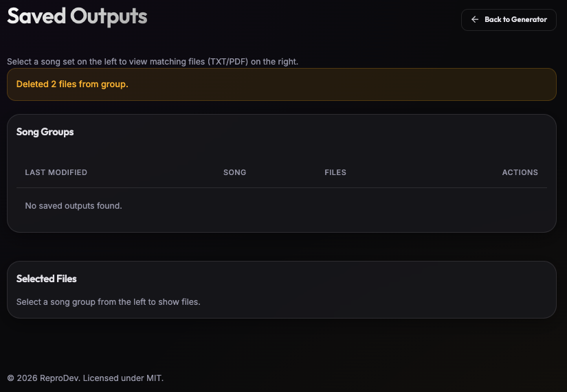The image size is (567, 392).
Task: Click 'Licensed under MIT' in the footer
Action: pyautogui.click(x=123, y=378)
